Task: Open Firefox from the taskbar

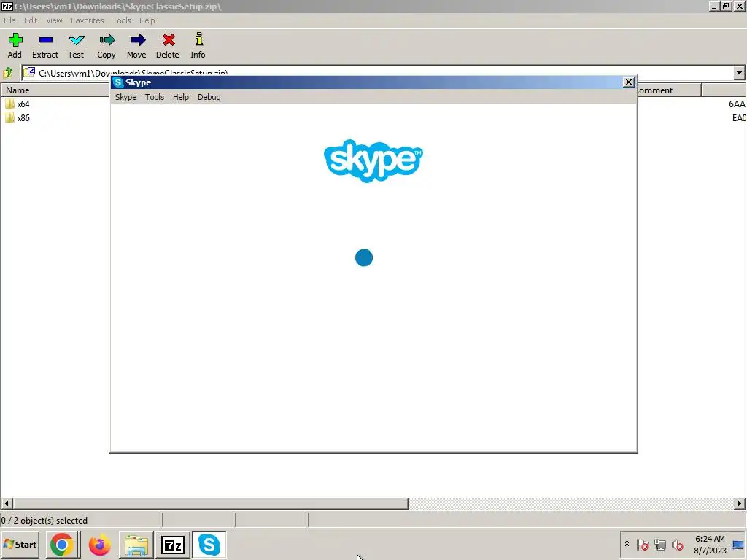Action: pyautogui.click(x=99, y=545)
